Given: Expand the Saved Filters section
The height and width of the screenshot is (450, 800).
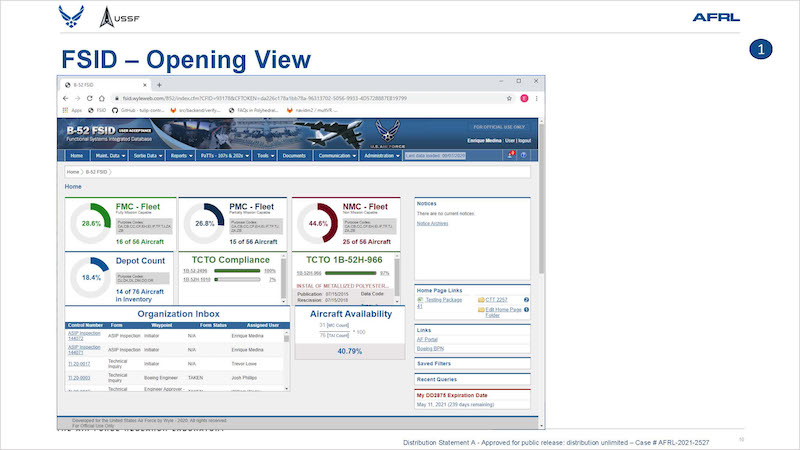Looking at the screenshot, I should tap(472, 364).
